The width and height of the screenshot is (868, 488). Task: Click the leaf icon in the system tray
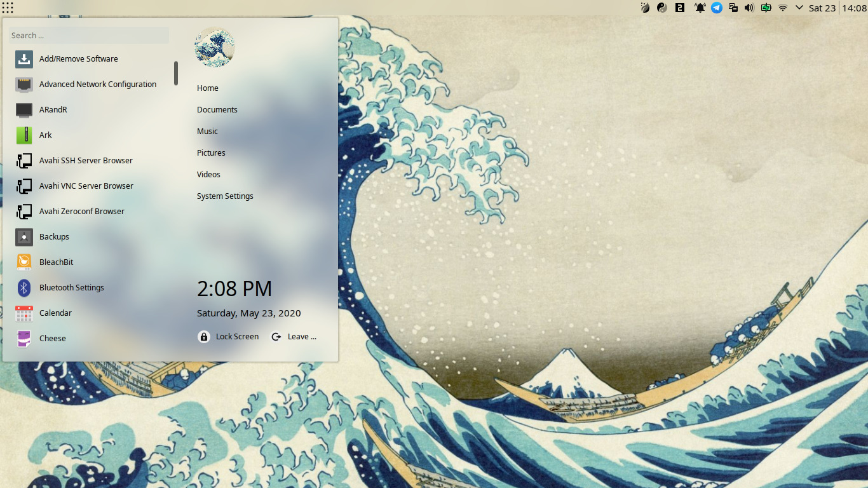coord(645,8)
